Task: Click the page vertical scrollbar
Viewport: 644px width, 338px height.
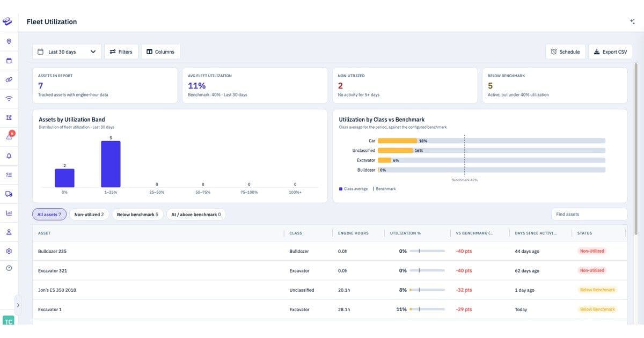Action: coord(636,150)
